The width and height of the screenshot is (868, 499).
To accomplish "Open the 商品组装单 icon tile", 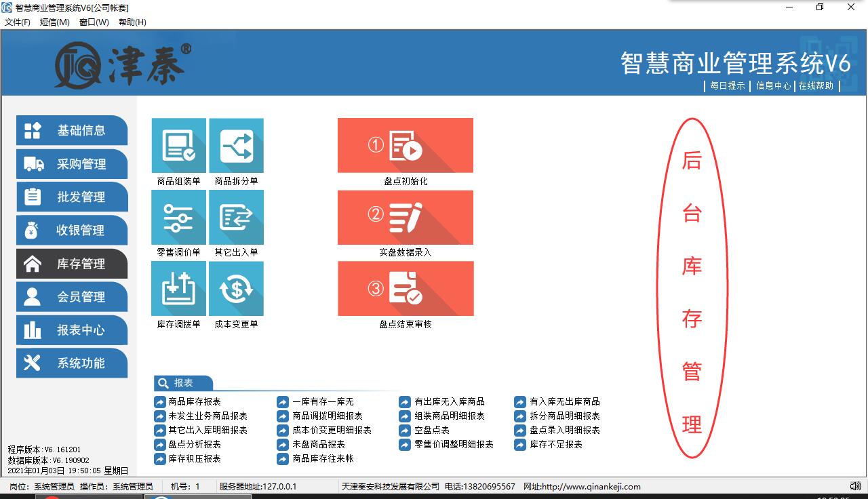I will point(178,146).
